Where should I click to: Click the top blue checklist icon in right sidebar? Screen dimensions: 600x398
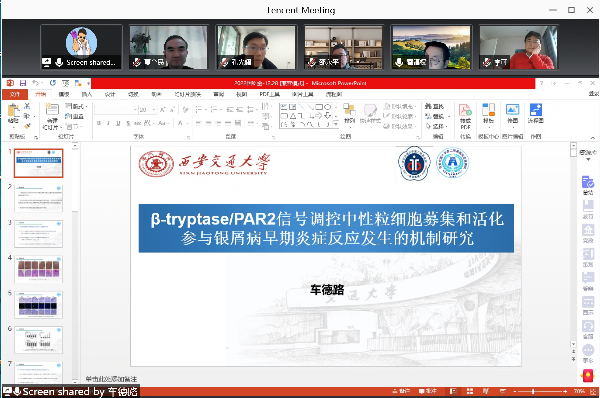pyautogui.click(x=588, y=182)
